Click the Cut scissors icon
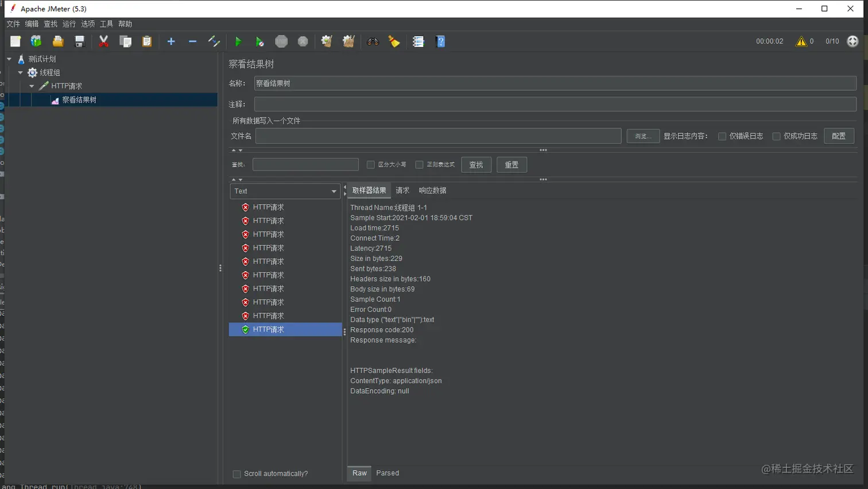Screen dimensions: 868x489 (104, 41)
